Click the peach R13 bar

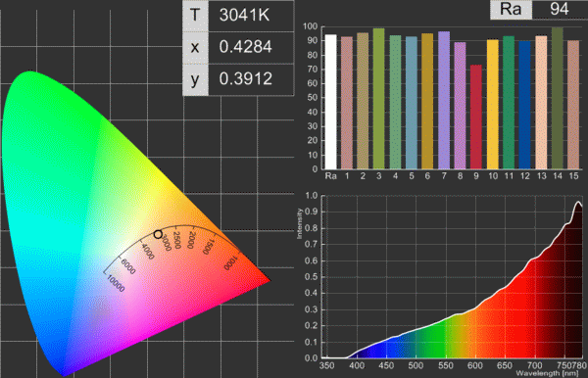point(541,102)
